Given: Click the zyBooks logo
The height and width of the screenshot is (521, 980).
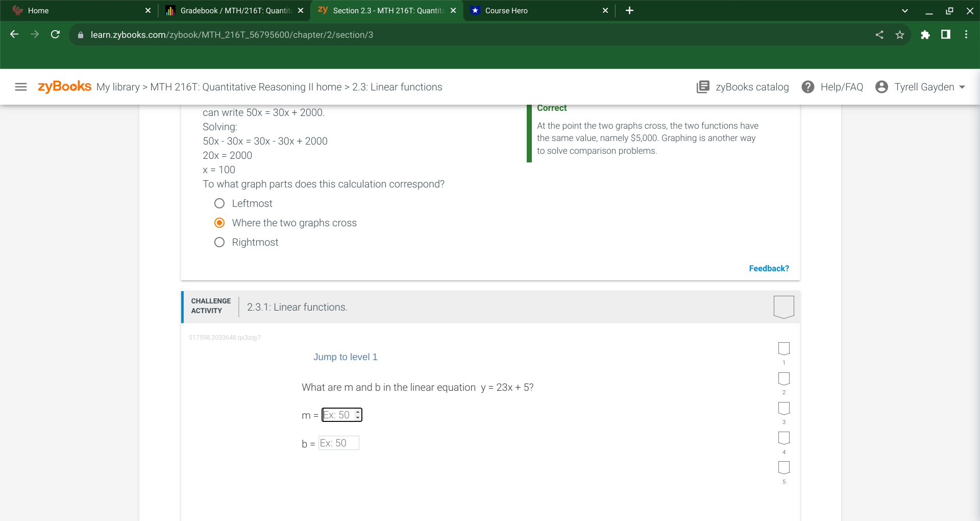Looking at the screenshot, I should pos(64,86).
